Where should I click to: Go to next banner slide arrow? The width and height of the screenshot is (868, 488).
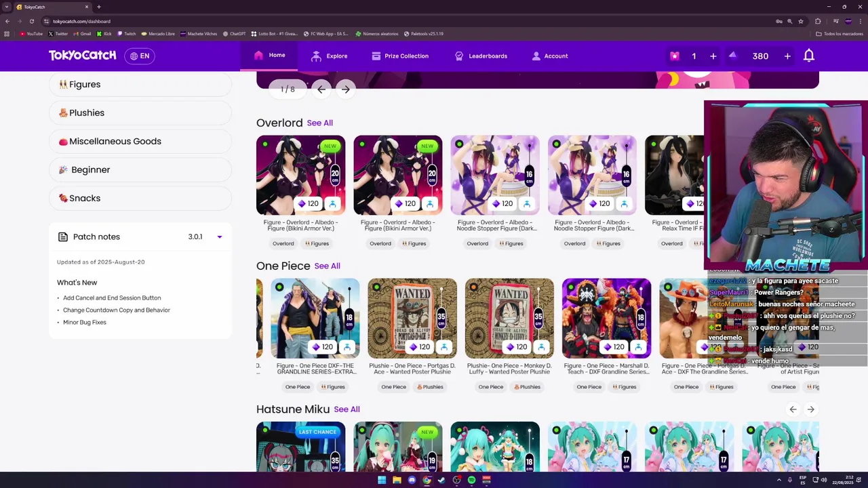(346, 89)
